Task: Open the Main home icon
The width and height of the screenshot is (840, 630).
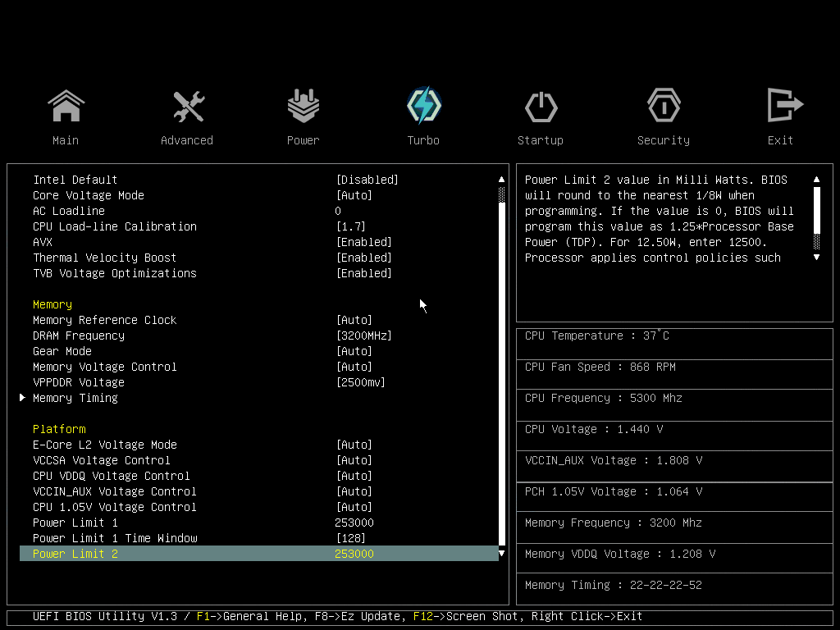Action: click(66, 107)
